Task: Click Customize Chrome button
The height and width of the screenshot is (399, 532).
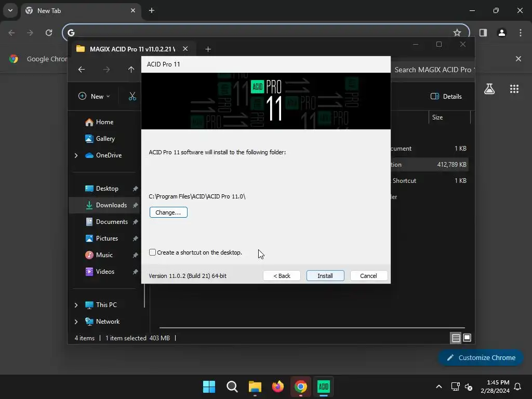Action: tap(481, 357)
